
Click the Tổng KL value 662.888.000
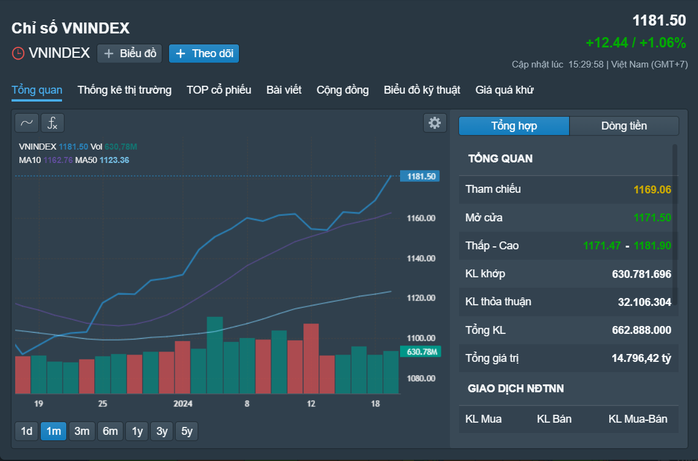coord(641,330)
